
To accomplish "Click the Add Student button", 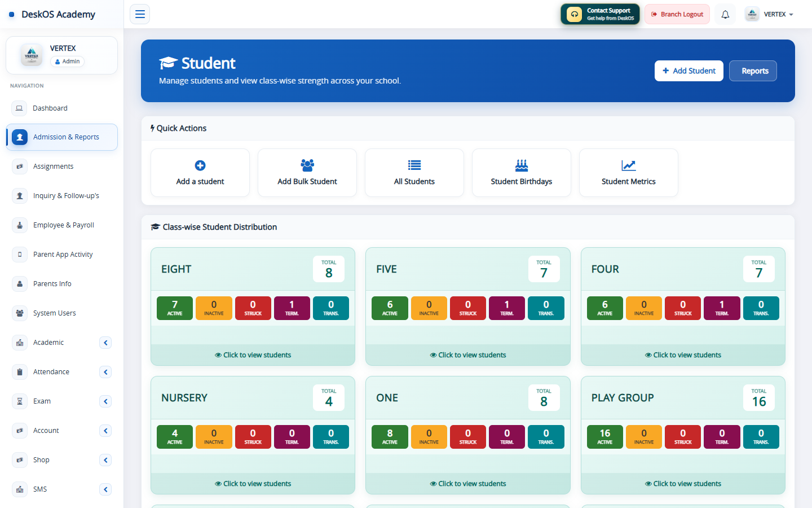I will pos(689,71).
